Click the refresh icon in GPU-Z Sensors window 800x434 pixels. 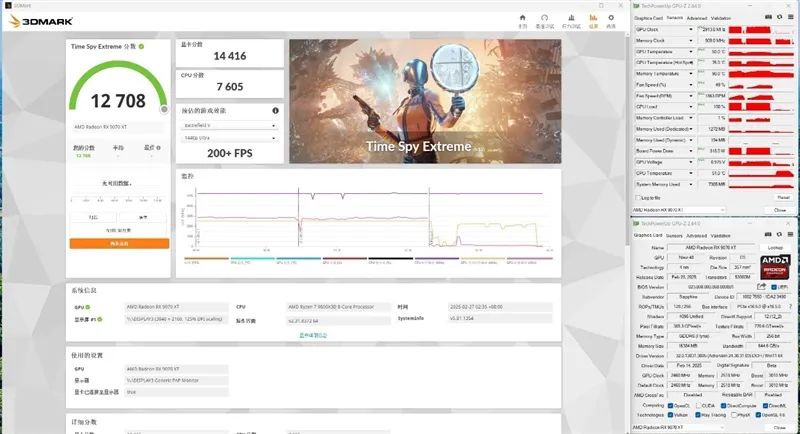tap(779, 17)
